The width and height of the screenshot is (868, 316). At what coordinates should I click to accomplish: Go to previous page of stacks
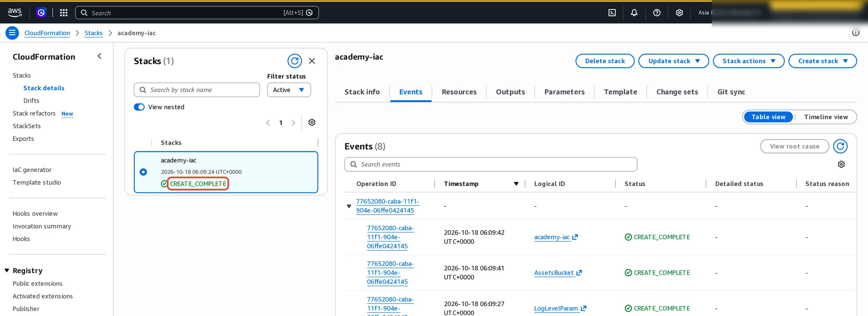coord(268,123)
